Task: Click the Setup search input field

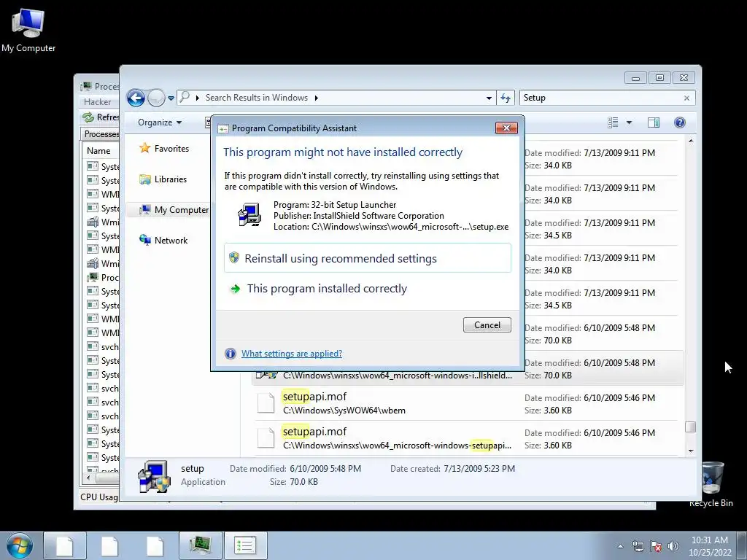Action: [601, 98]
